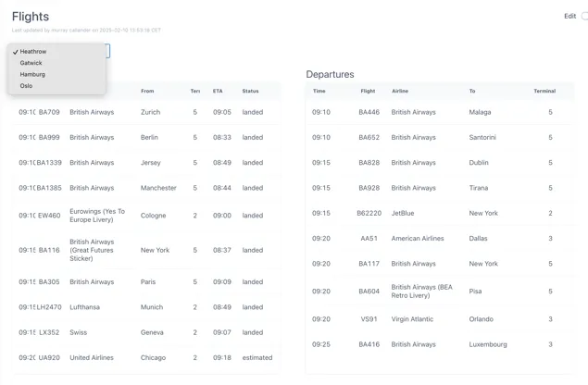Select departure flight VS91
This screenshot has height=385, width=588.
tap(369, 319)
